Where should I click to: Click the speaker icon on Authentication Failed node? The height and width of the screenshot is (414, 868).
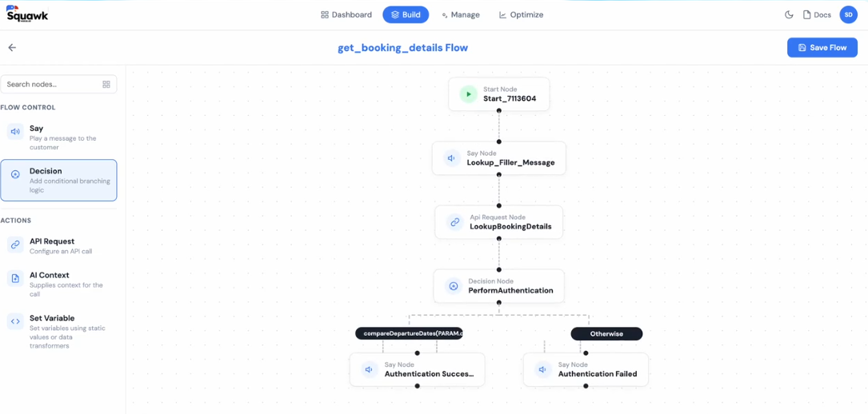coord(543,369)
